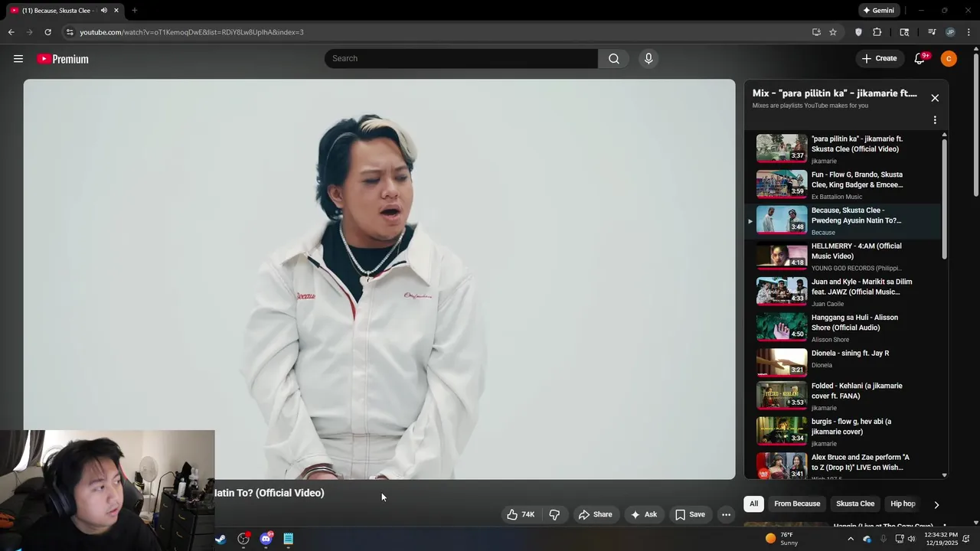Open the YouTube guide hamburger menu

[x=18, y=59]
